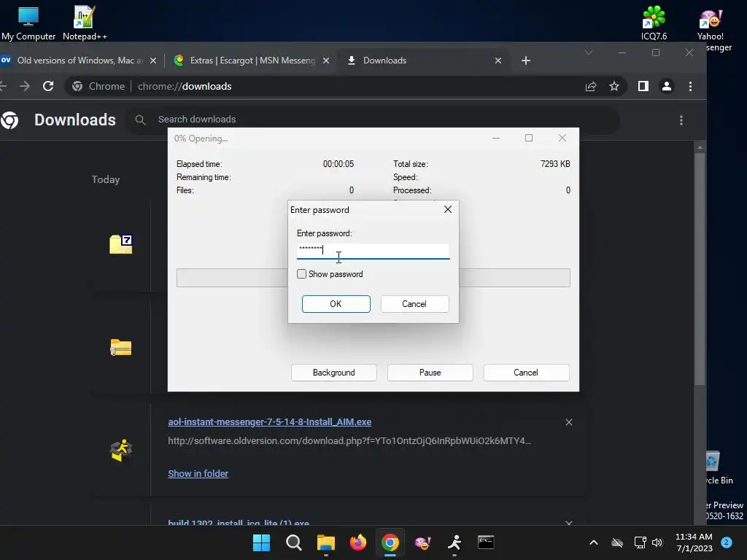747x560 pixels.
Task: Click the Elapsed time 00:00:05 value
Action: coord(338,164)
